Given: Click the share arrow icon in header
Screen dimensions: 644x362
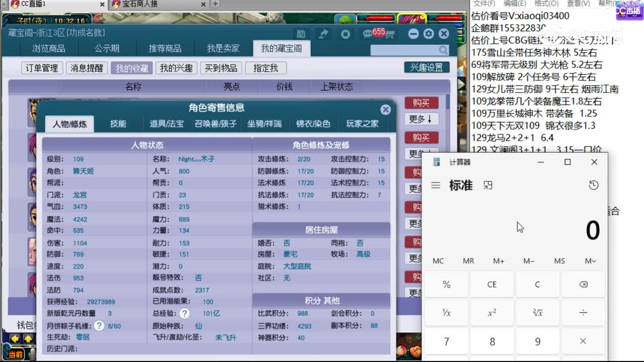Looking at the screenshot, I should (323, 34).
